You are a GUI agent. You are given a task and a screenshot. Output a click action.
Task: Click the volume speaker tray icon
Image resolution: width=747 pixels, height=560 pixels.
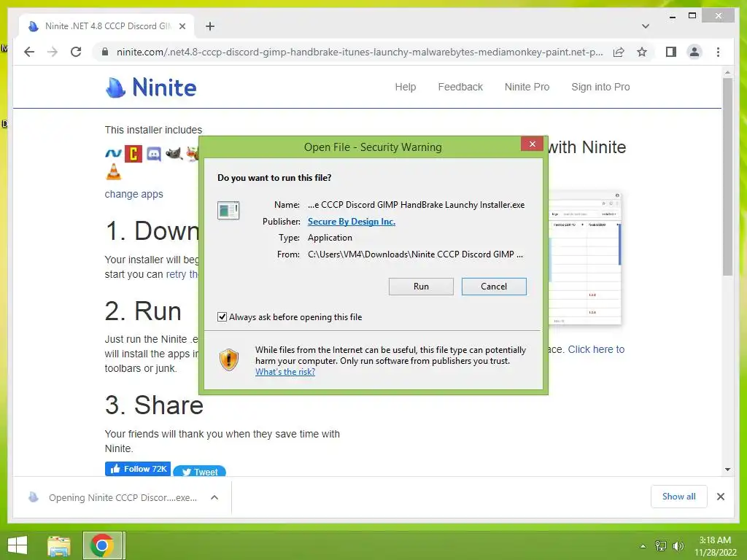click(678, 545)
